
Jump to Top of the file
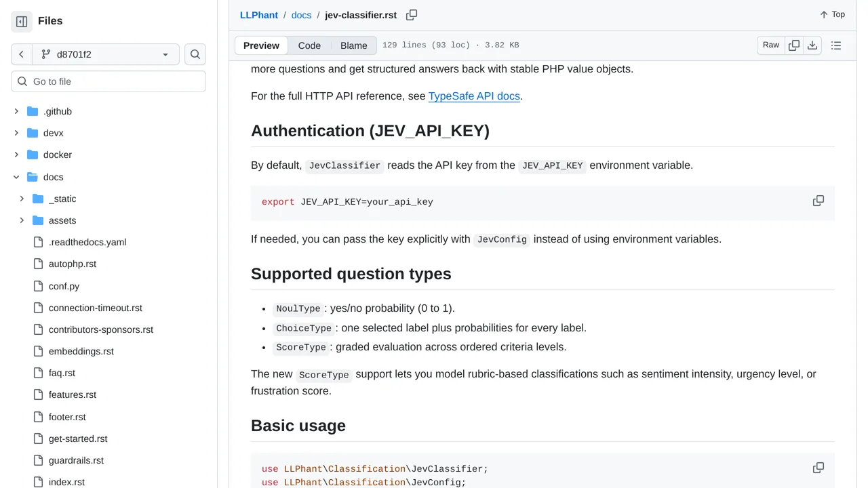click(832, 14)
